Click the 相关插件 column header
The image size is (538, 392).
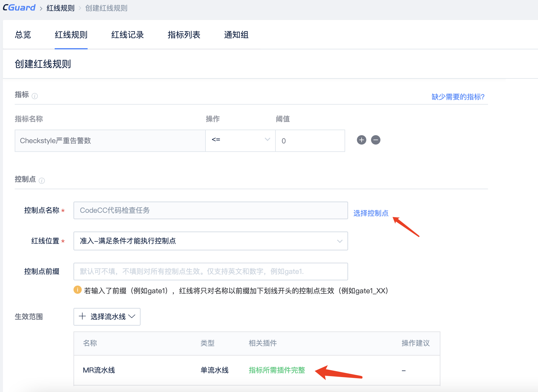click(x=263, y=343)
